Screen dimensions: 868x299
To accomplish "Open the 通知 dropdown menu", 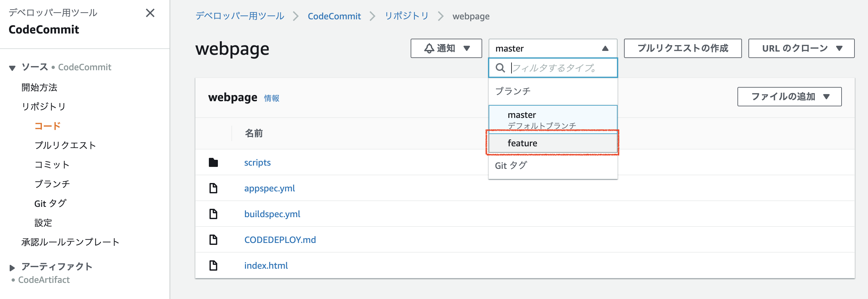I will click(446, 48).
